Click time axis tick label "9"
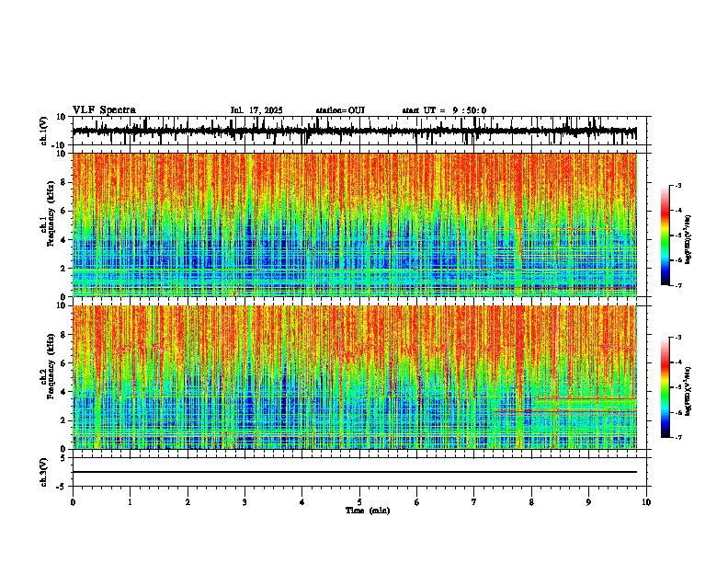 click(588, 502)
